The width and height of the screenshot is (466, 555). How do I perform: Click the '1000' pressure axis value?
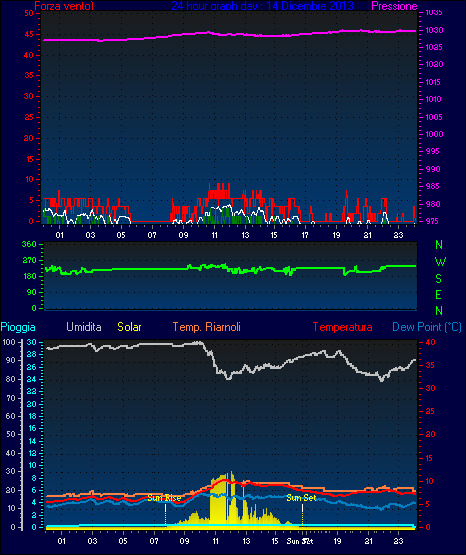434,134
